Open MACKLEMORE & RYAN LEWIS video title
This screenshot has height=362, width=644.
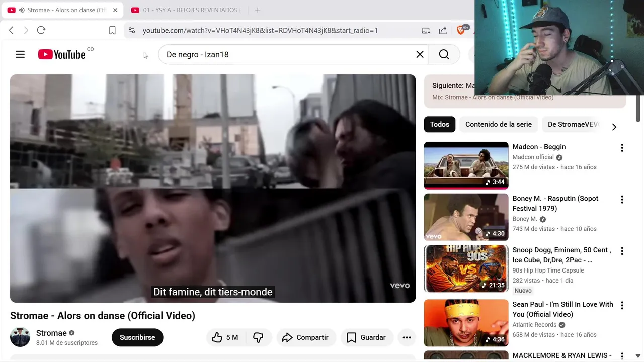(x=562, y=355)
